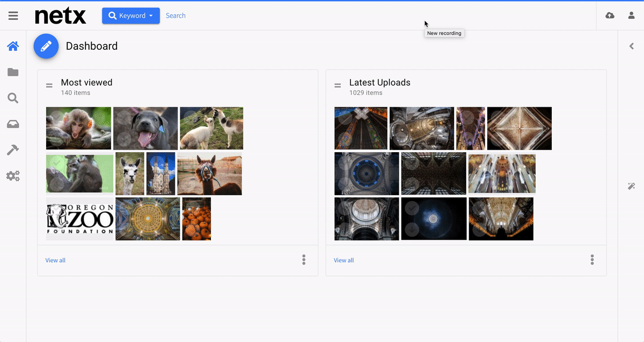Select the gray dog image checkmark
644x342 pixels.
click(123, 117)
